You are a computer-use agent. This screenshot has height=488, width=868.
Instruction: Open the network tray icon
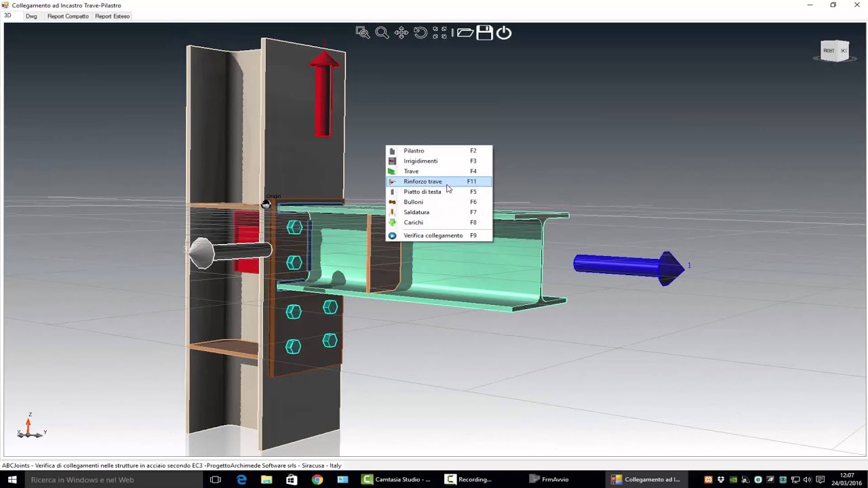795,480
